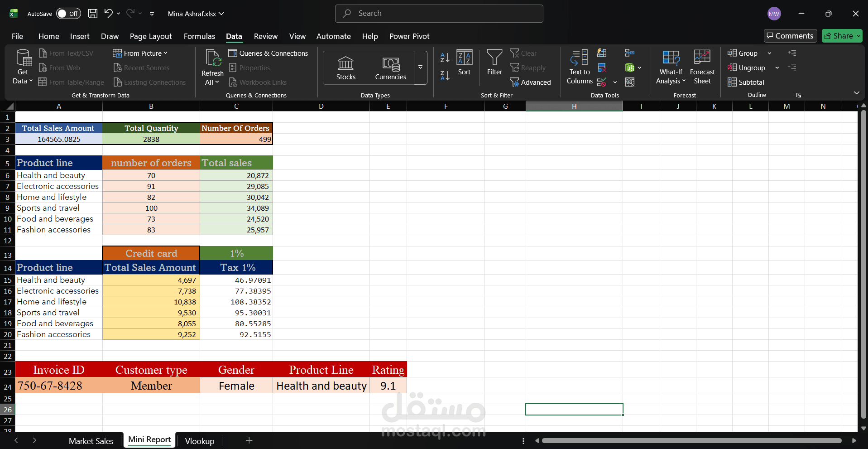Insert a Subtotal

[746, 82]
